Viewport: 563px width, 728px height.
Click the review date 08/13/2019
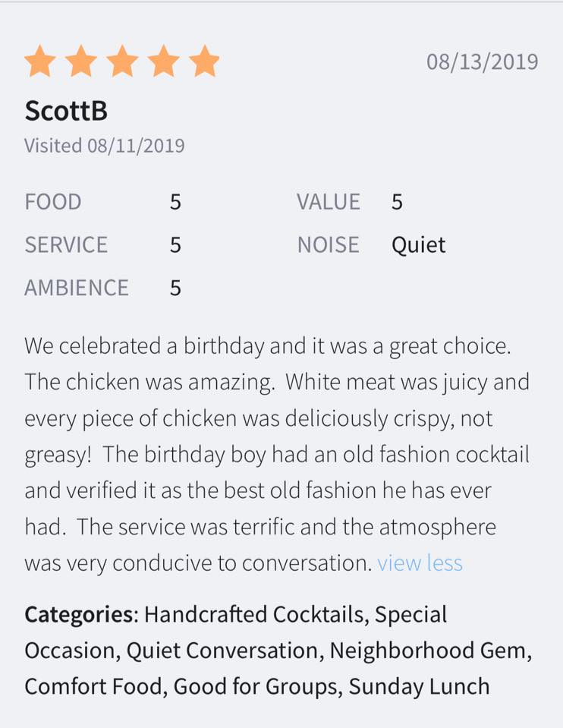pyautogui.click(x=482, y=61)
